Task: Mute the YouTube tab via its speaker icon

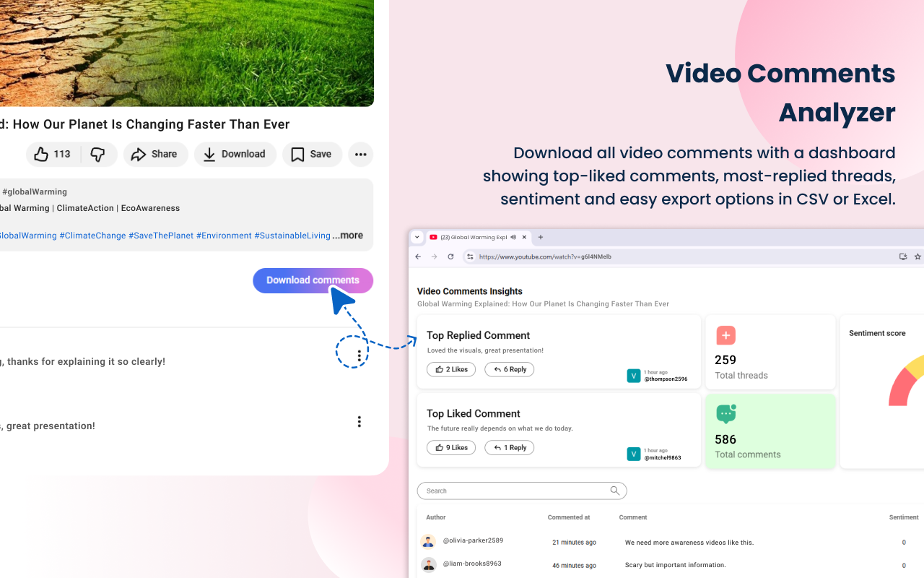Action: pyautogui.click(x=513, y=237)
